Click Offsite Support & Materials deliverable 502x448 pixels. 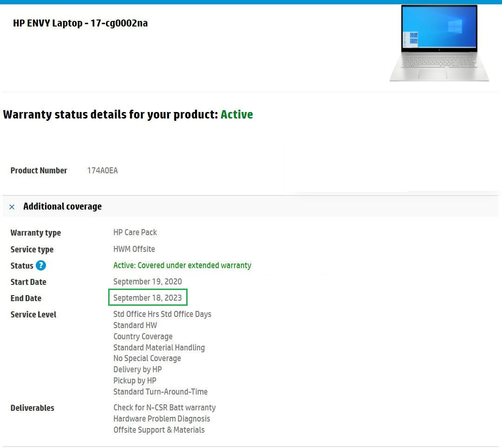159,430
